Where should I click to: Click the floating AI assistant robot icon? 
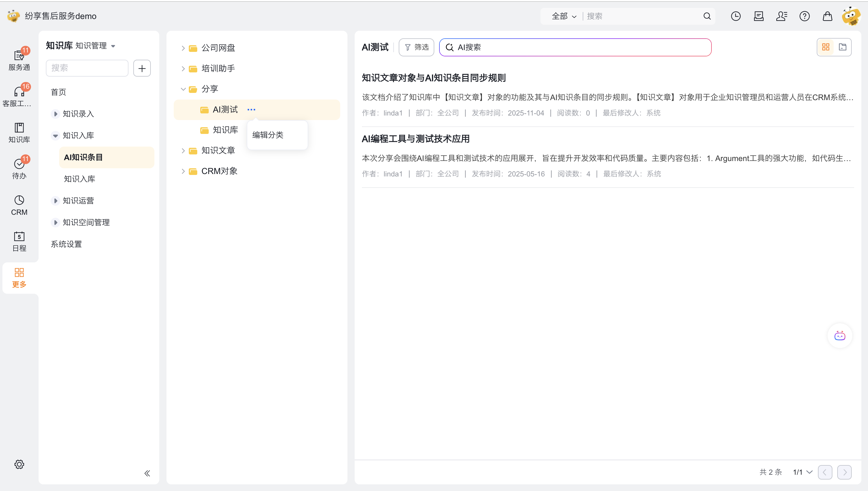click(x=839, y=336)
